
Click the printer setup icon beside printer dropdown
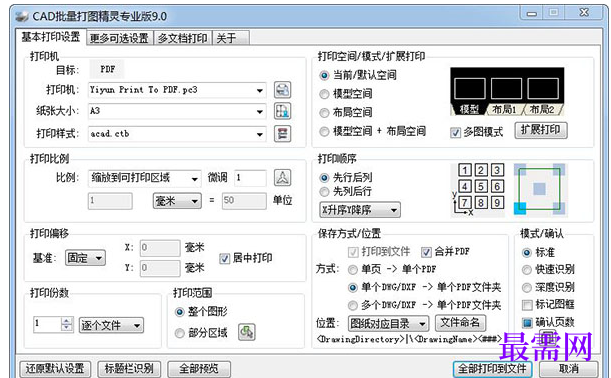coord(282,90)
